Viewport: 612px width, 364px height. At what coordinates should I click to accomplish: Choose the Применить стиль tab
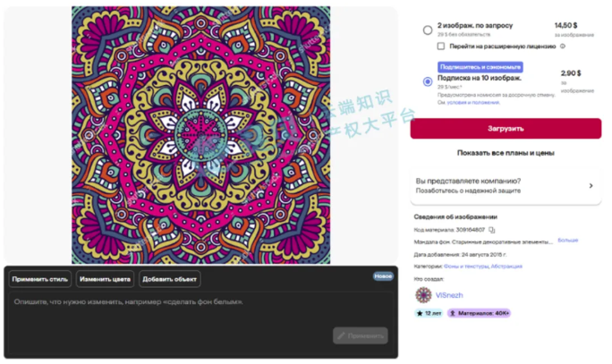(39, 279)
